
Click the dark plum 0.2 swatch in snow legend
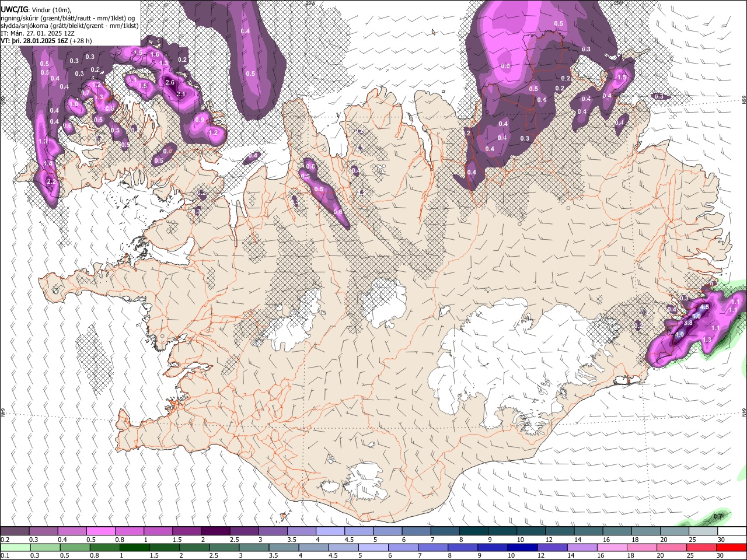15,531
